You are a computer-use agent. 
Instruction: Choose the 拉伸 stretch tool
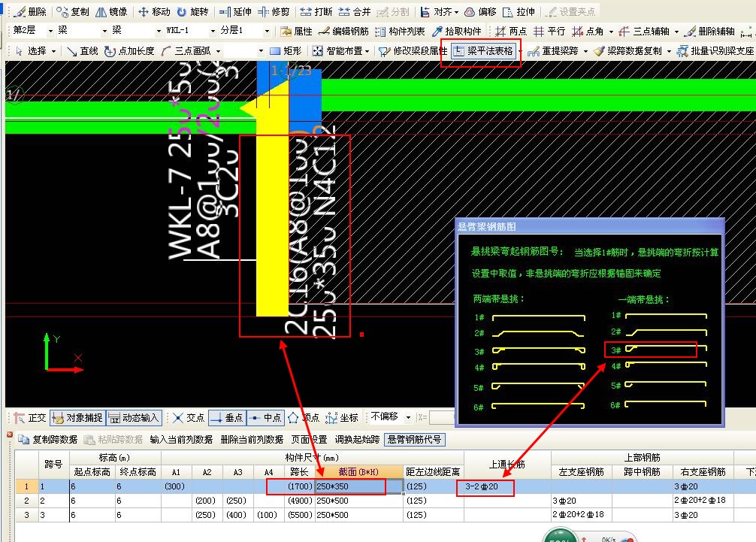pos(519,11)
